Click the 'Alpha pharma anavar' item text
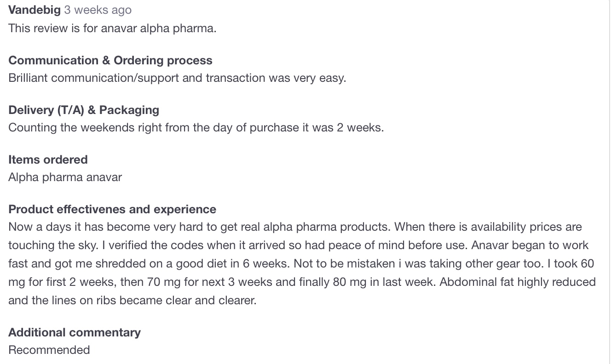 65,177
